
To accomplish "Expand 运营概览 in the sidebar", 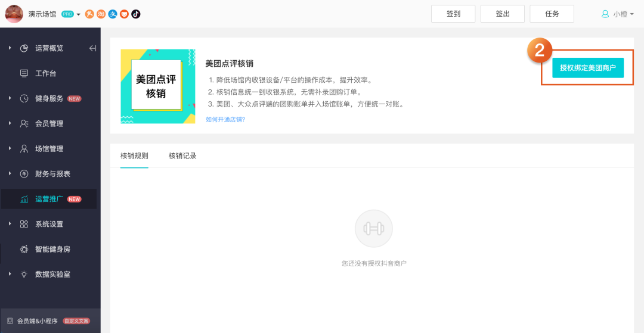I will point(49,48).
